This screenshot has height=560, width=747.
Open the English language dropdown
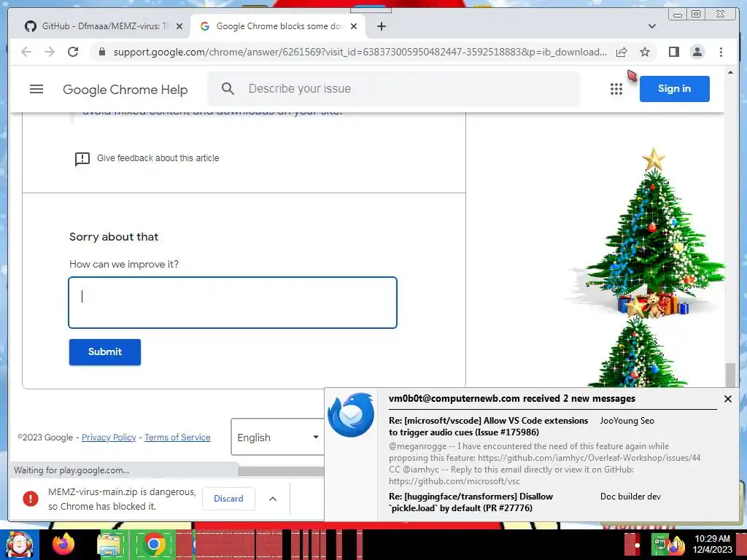point(278,437)
